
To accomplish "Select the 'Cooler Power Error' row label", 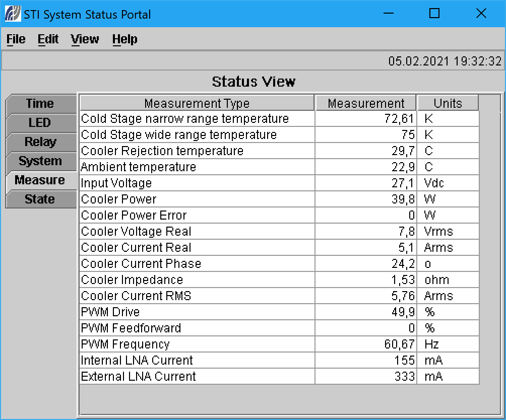I will point(134,216).
